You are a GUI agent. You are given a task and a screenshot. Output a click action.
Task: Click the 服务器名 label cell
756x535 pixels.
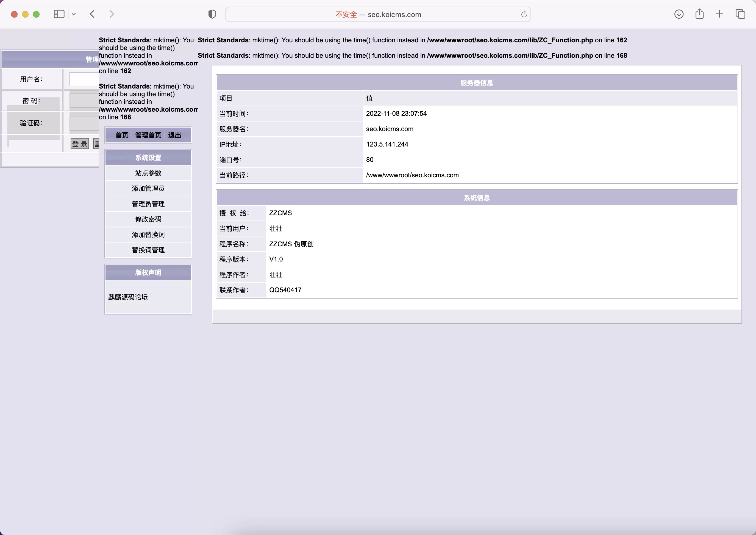[x=290, y=129]
